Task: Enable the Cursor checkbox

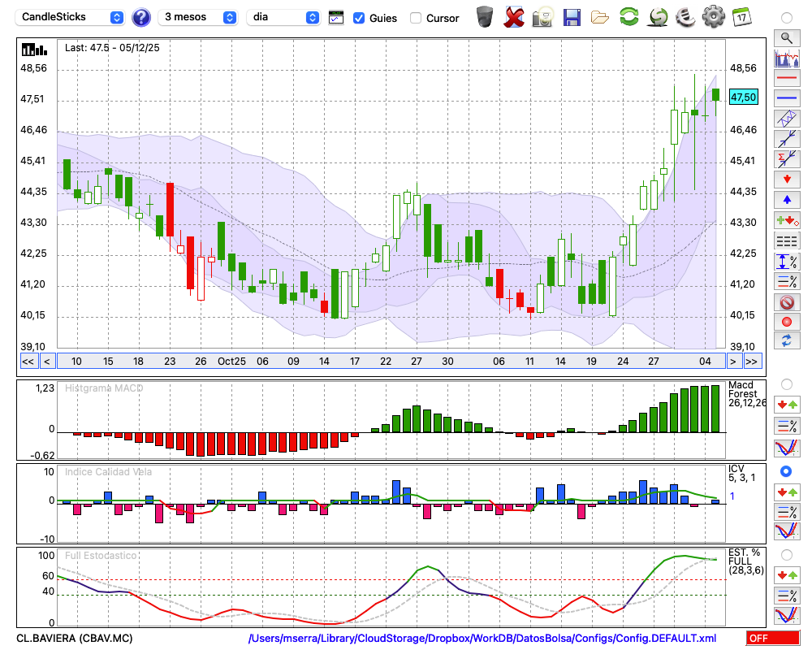Action: [x=416, y=18]
